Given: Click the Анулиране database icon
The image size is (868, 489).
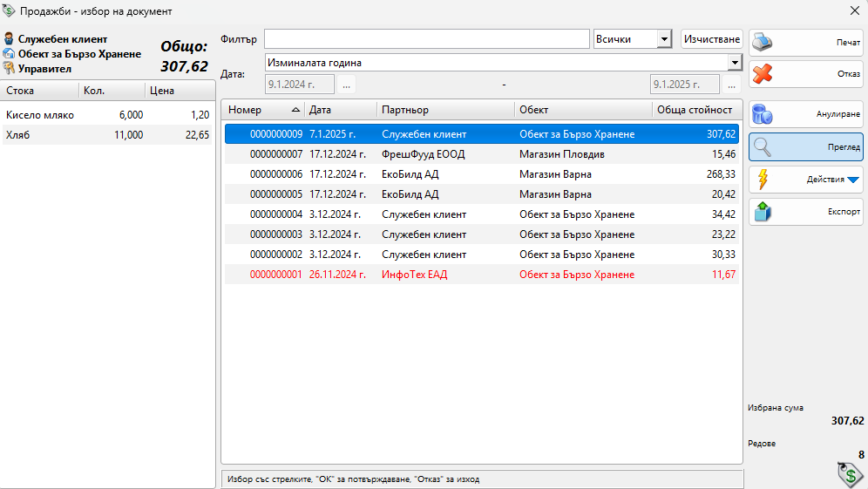Looking at the screenshot, I should pos(763,114).
